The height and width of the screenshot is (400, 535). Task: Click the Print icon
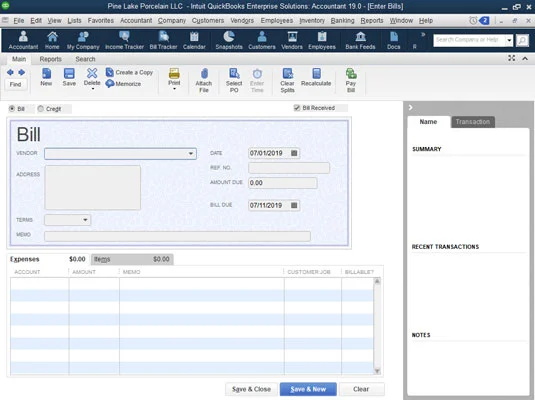(x=174, y=73)
